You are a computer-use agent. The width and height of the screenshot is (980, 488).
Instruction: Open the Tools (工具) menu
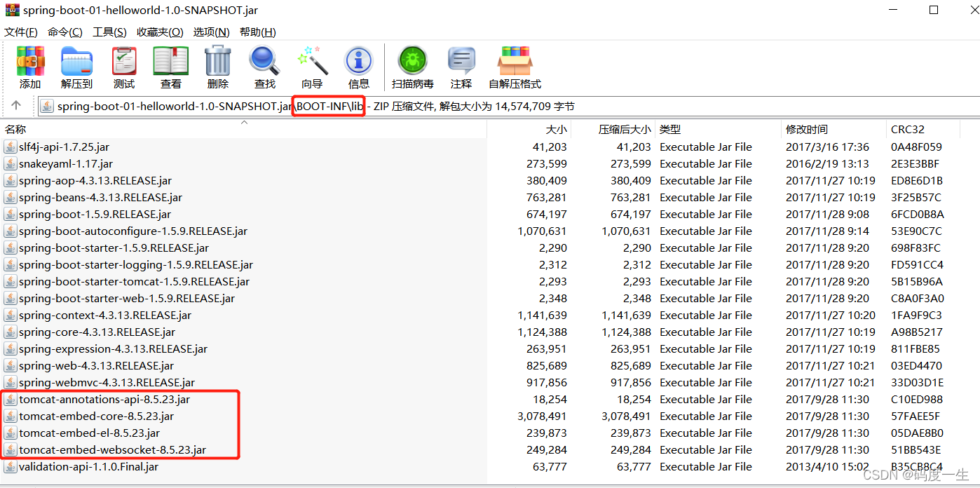pyautogui.click(x=109, y=32)
